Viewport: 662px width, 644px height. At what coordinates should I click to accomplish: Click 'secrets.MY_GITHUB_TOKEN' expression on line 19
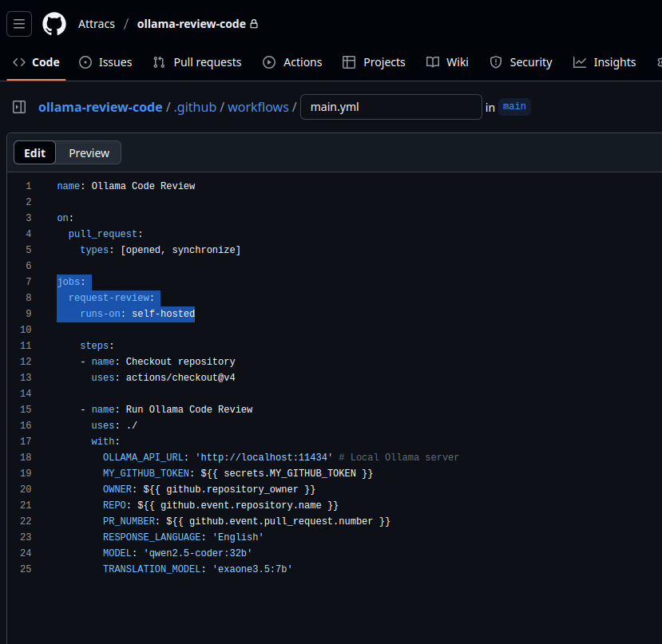(290, 473)
